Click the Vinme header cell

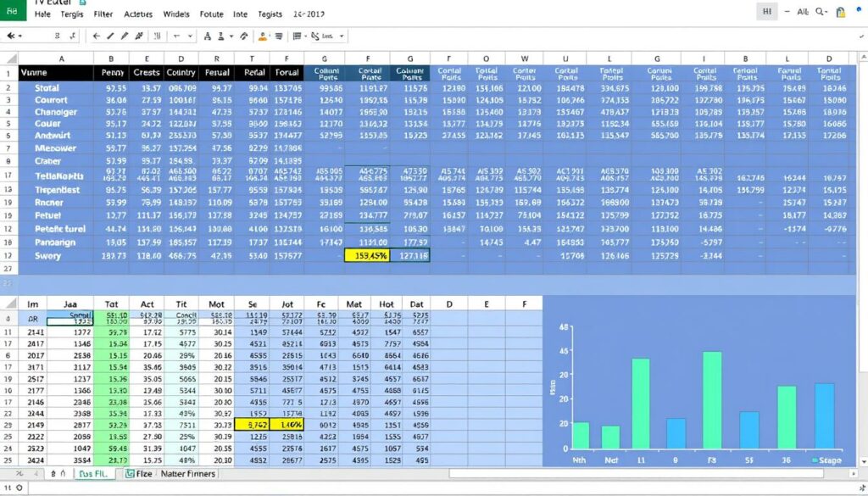click(x=56, y=73)
